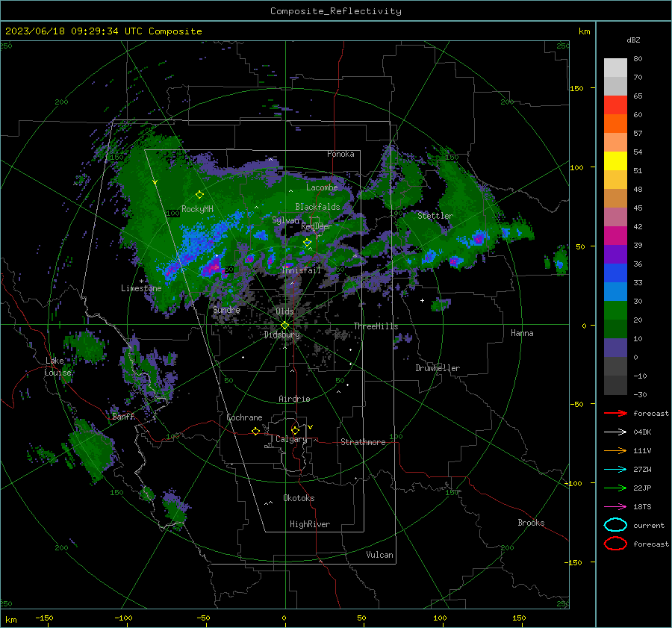Image resolution: width=672 pixels, height=628 pixels.
Task: Click the Didsbury label
Action: click(282, 335)
